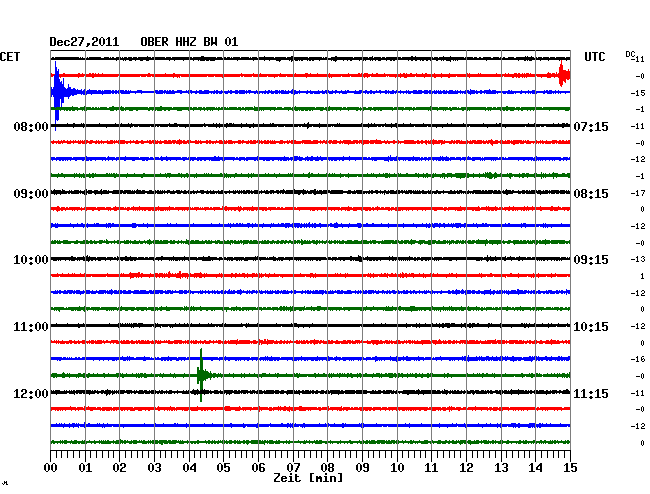Image resolution: width=650 pixels, height=494 pixels.
Task: Click the "15" minute axis label
Action: [570, 467]
